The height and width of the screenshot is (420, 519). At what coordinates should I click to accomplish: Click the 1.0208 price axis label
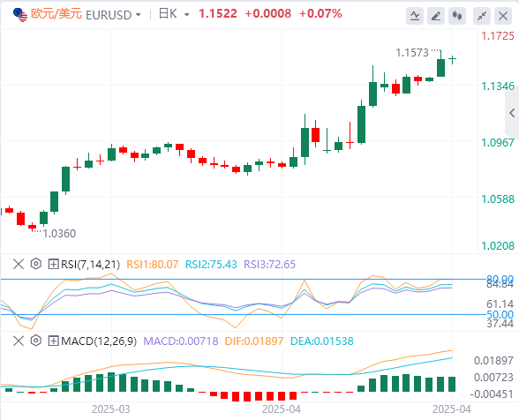point(498,246)
